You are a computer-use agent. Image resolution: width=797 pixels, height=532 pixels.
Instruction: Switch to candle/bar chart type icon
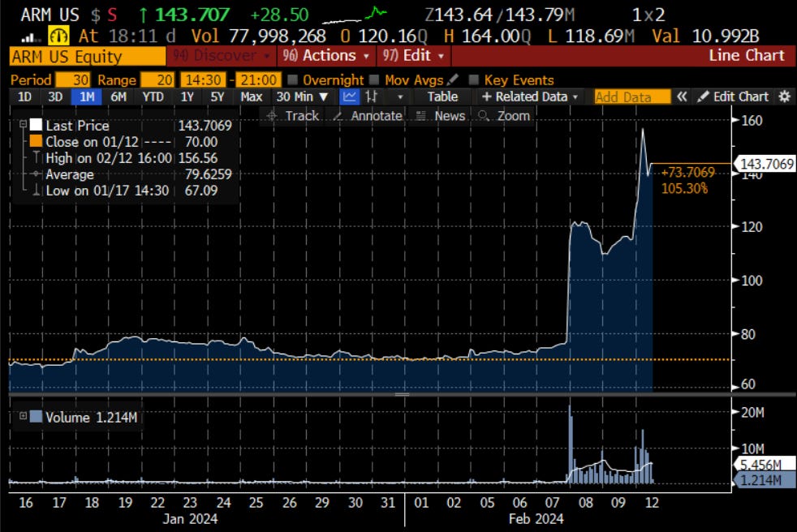(x=372, y=97)
